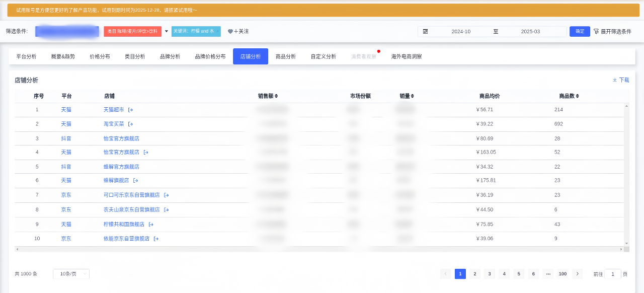Open the 蜂解官方旗舰店 store link
Screen dimensions: 644x293
[121, 167]
